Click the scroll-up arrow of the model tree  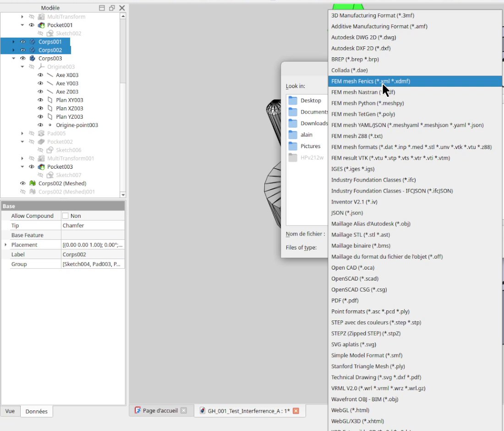click(123, 16)
